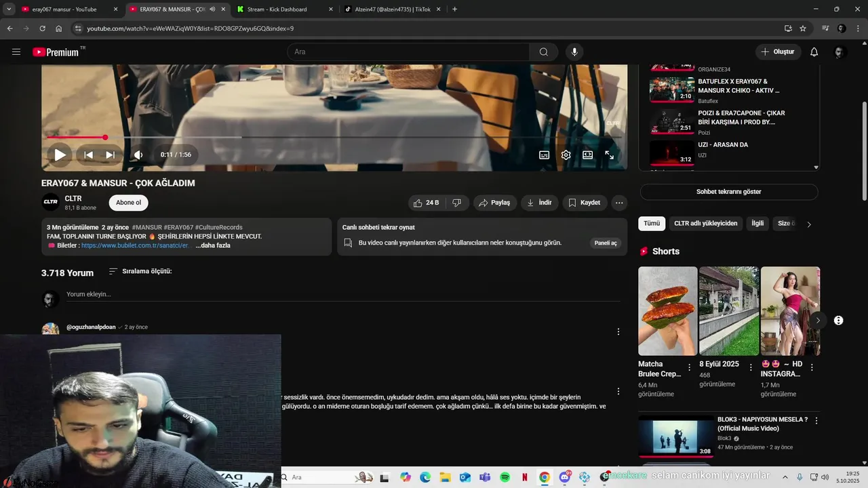The image size is (868, 488).
Task: Open the live chat Paneli aç button
Action: click(x=606, y=243)
